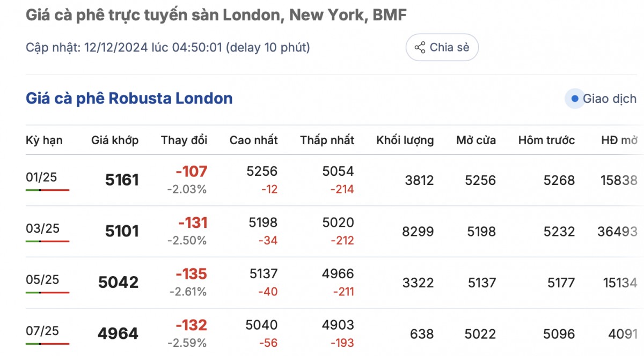Select the 01/25 contract term row

pos(41,177)
